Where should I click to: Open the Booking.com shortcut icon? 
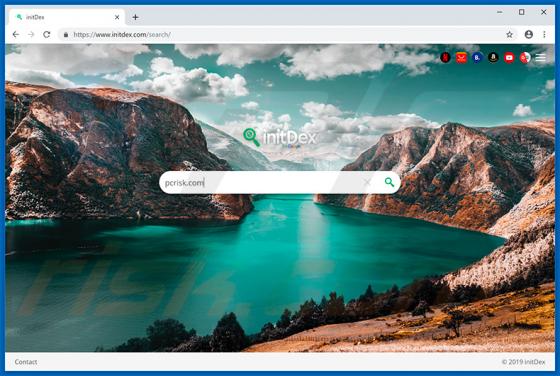pos(477,57)
